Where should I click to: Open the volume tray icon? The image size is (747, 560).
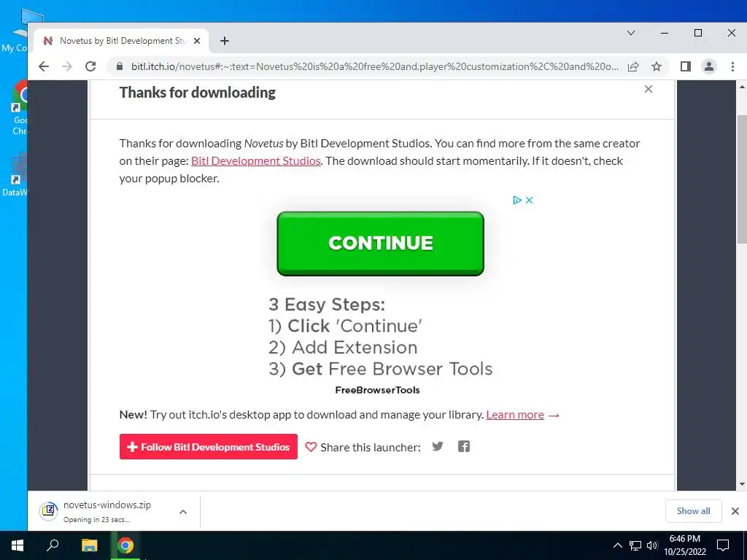652,545
